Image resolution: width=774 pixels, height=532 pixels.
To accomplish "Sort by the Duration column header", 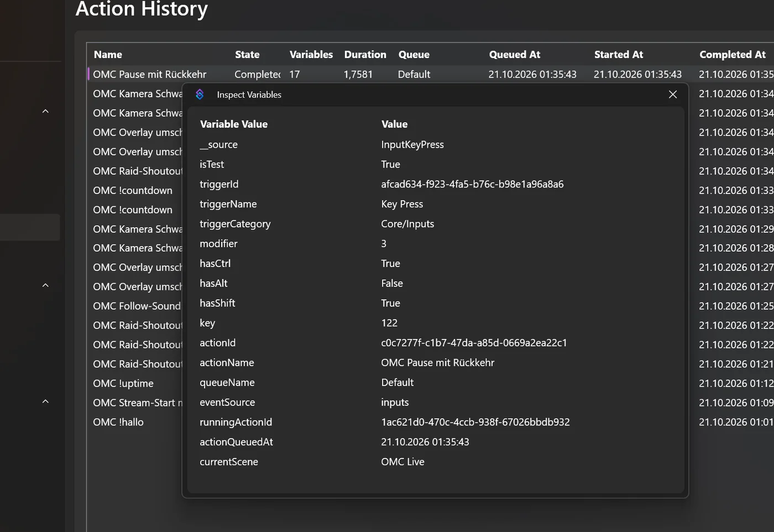I will pos(365,55).
